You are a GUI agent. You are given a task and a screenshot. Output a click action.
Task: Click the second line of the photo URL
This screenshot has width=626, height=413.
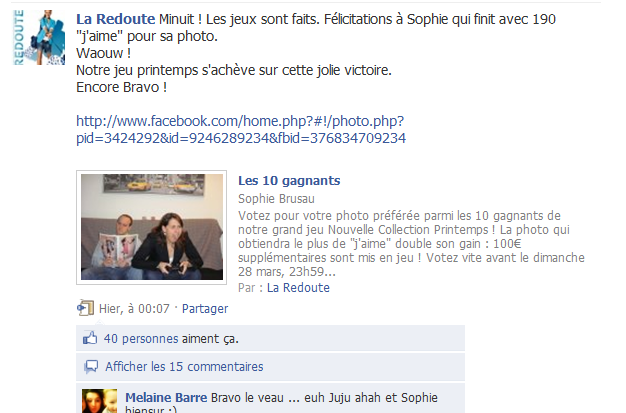pos(241,138)
